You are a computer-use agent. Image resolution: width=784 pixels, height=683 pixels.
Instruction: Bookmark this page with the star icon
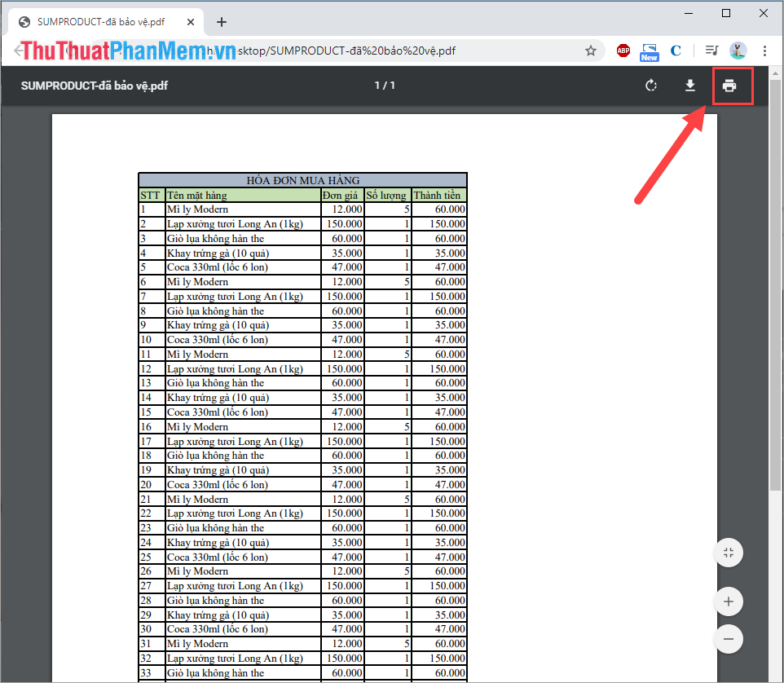(591, 51)
